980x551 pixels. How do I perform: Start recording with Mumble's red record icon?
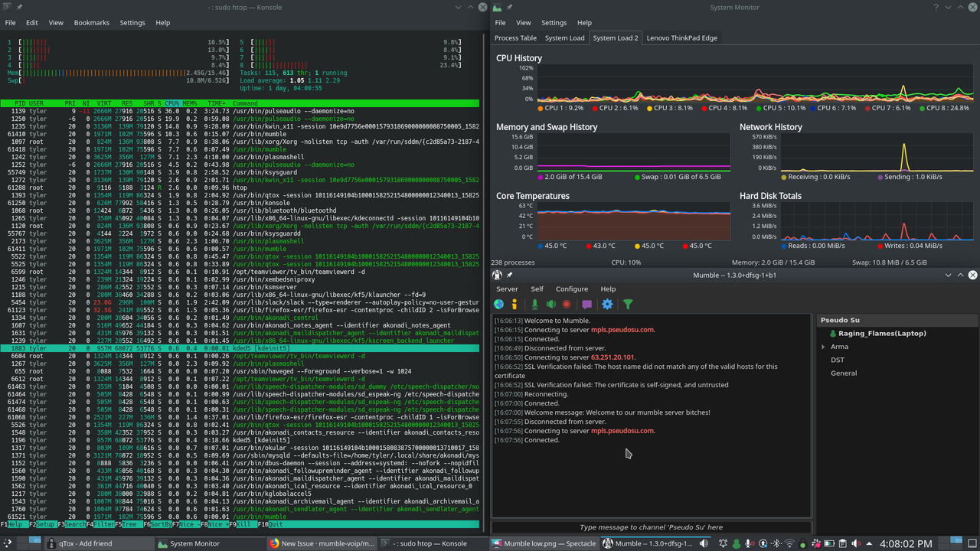(x=567, y=305)
